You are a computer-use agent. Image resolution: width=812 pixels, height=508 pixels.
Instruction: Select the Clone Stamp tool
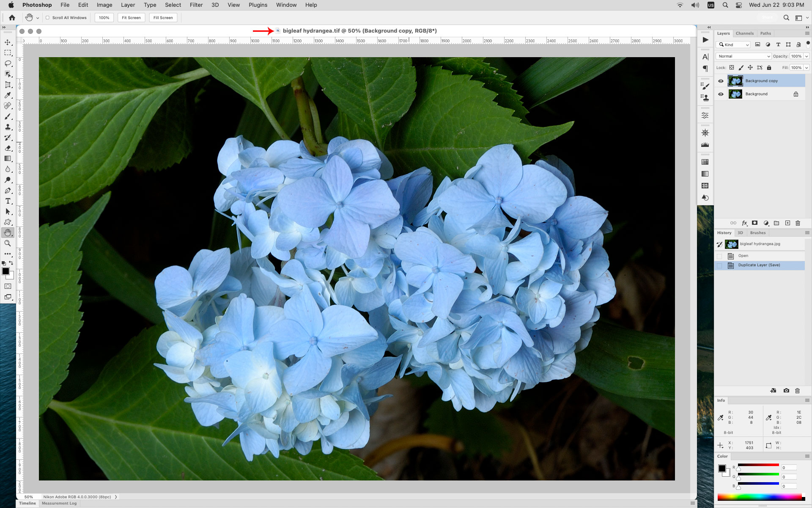(x=8, y=127)
